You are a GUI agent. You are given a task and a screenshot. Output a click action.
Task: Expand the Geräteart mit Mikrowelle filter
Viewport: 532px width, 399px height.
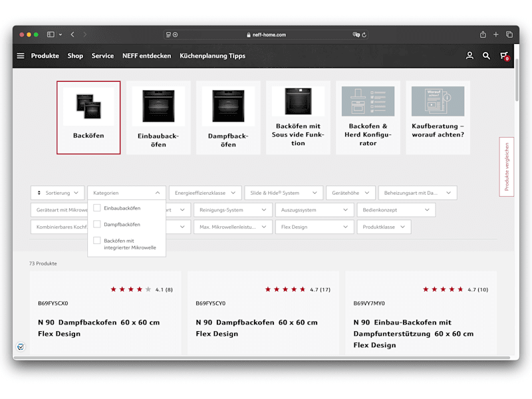coord(59,209)
